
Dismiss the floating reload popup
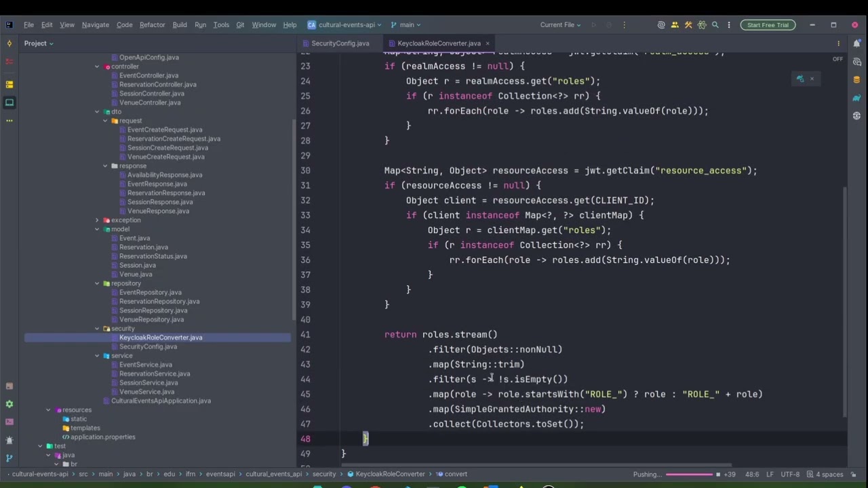click(812, 79)
